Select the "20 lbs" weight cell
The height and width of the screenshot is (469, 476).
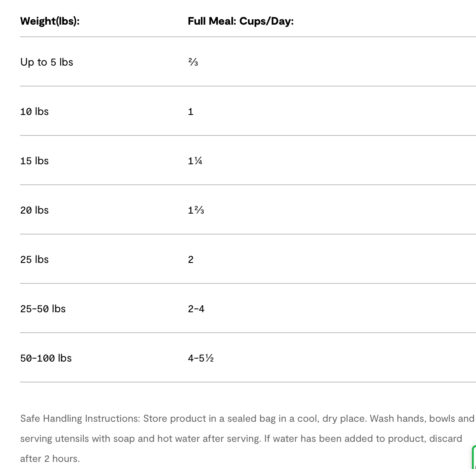34,210
